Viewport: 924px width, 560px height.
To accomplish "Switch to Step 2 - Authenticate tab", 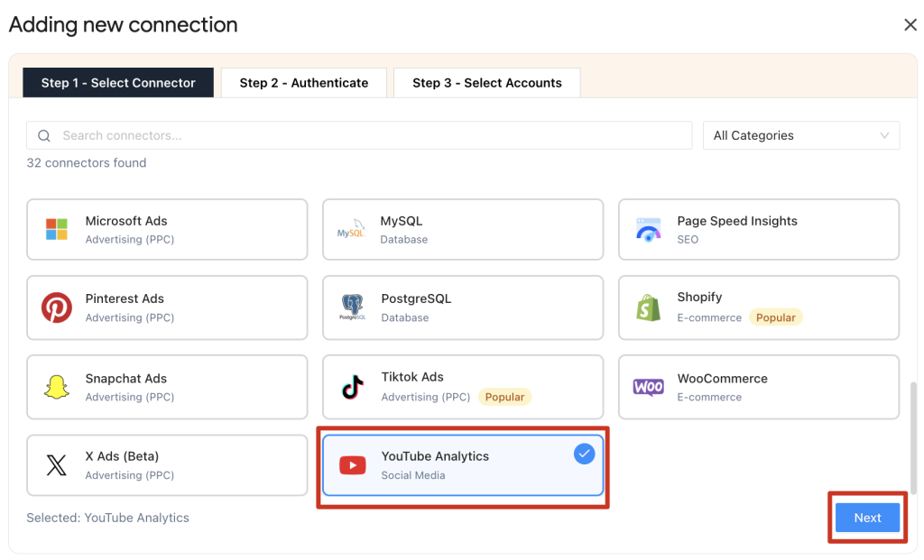I will coord(303,82).
